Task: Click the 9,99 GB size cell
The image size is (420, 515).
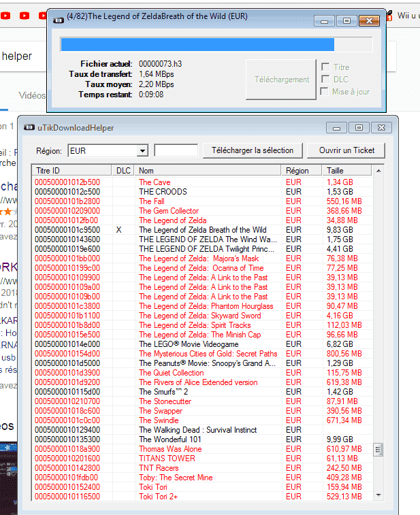Action: [x=340, y=439]
